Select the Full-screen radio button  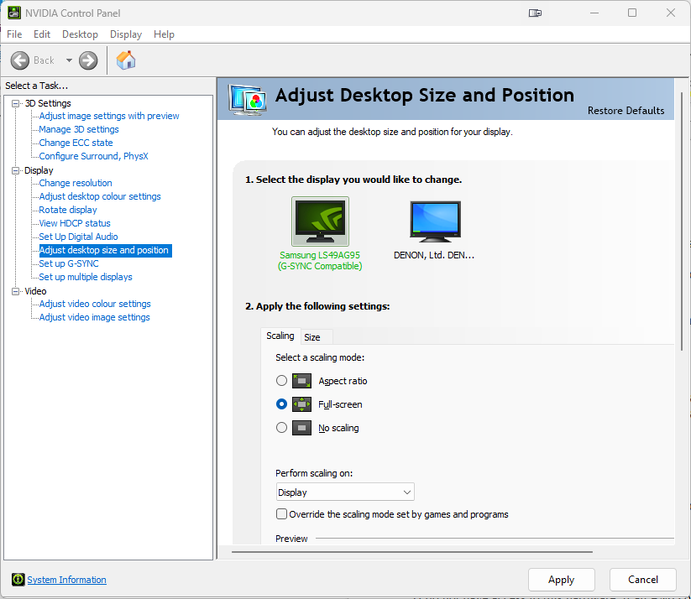(x=281, y=404)
